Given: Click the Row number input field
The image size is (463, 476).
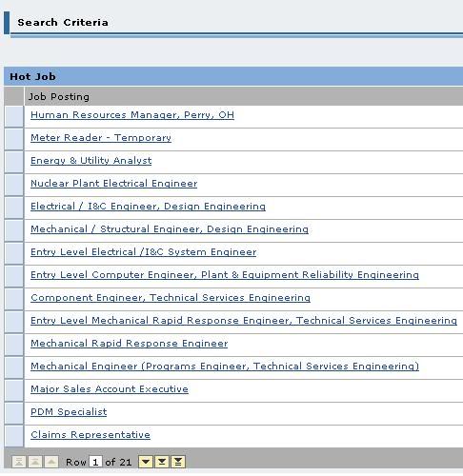Looking at the screenshot, I should coord(95,462).
